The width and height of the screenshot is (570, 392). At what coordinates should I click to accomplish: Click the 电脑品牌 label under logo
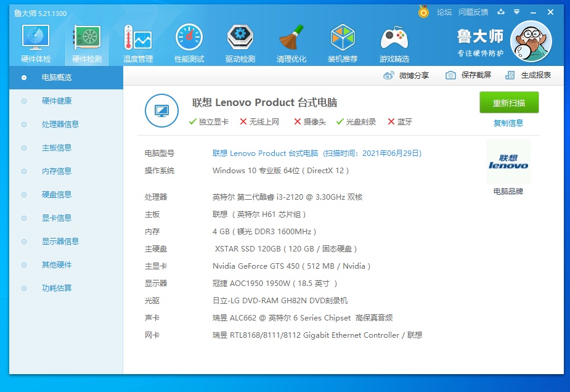click(508, 191)
